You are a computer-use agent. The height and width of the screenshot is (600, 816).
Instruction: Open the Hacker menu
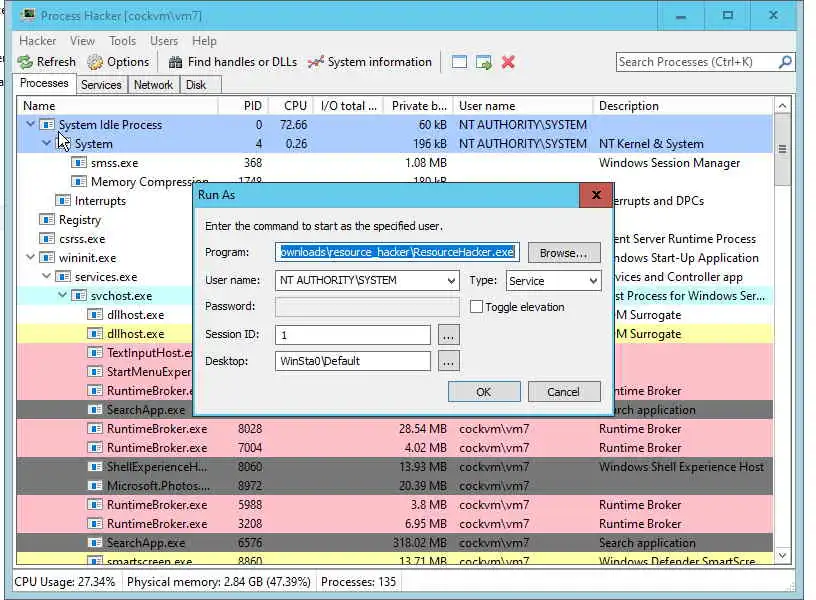coord(37,41)
